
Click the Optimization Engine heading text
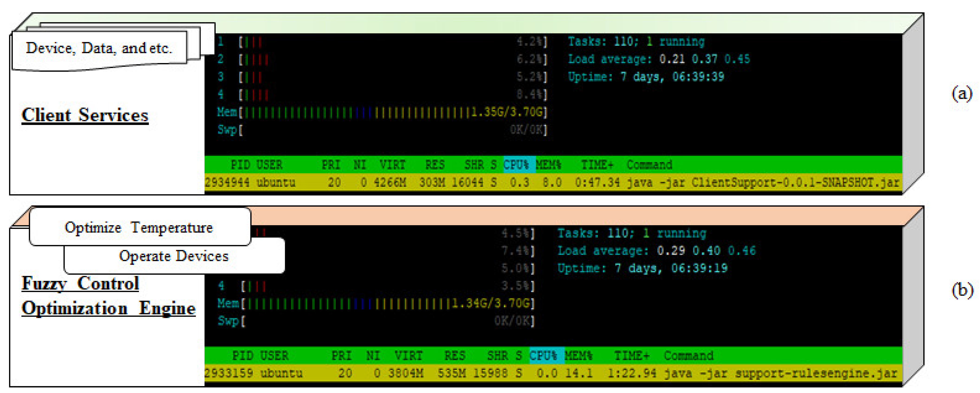tap(108, 308)
